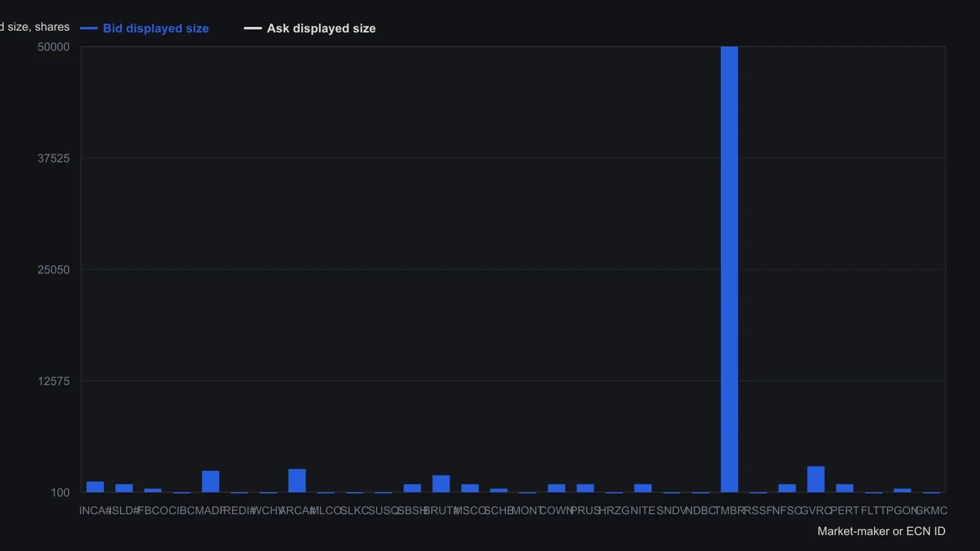
Task: Select the #ISLD bid bar
Action: click(x=124, y=488)
